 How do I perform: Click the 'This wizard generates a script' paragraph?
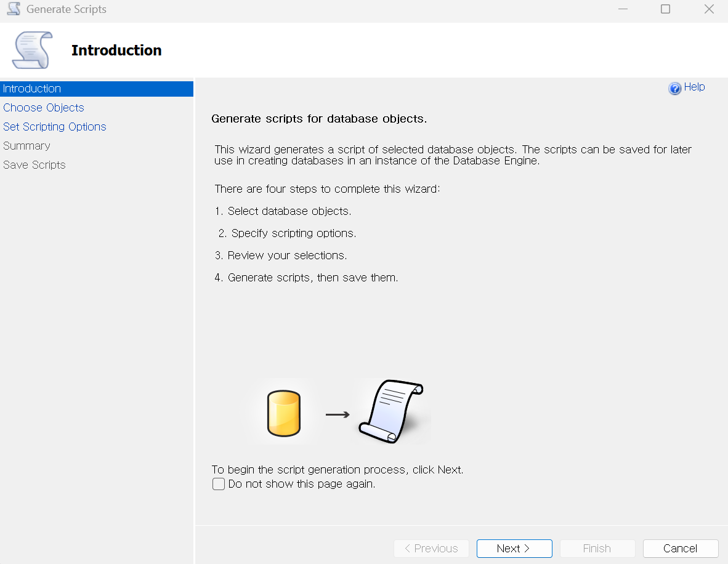coord(453,155)
